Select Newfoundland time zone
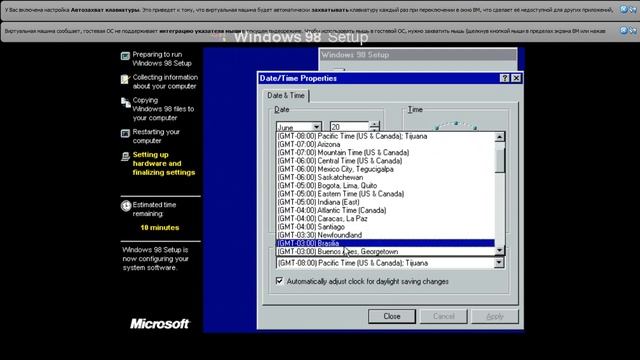The height and width of the screenshot is (360, 640). click(385, 235)
